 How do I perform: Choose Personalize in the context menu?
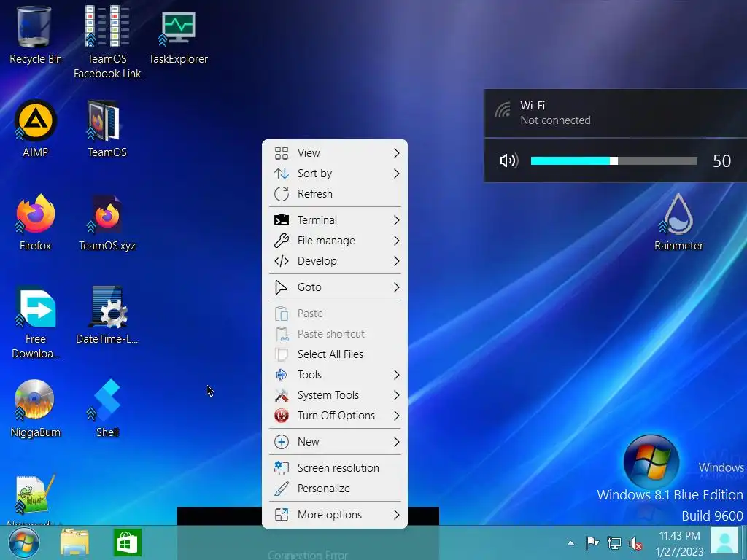point(335,489)
